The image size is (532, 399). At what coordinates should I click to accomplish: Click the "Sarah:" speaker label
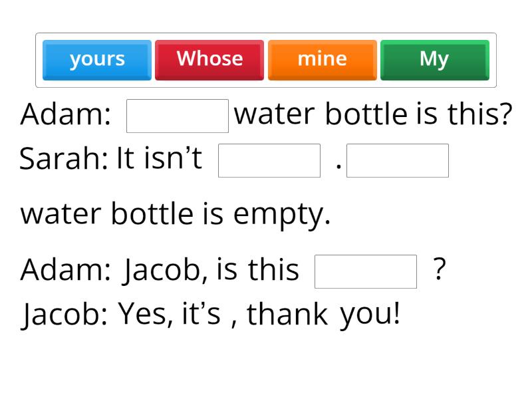tap(64, 160)
